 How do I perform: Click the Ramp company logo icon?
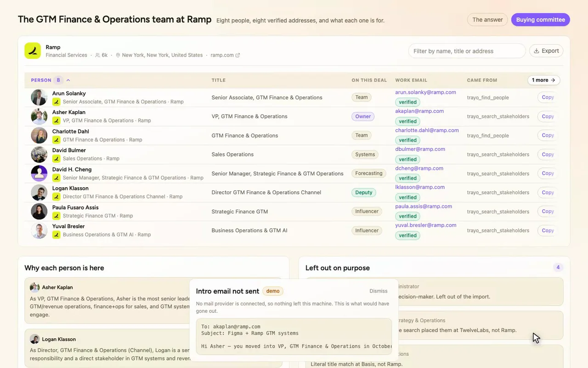33,51
